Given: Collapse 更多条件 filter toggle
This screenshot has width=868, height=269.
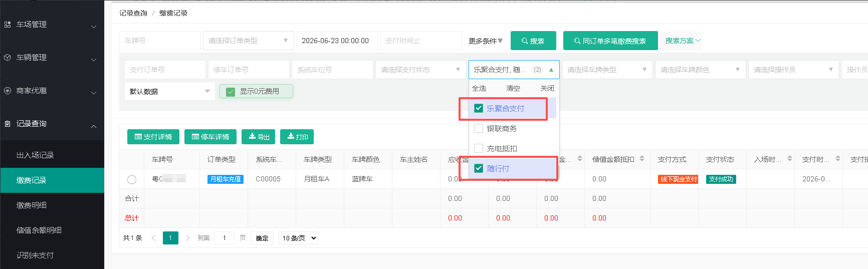Looking at the screenshot, I should point(486,41).
